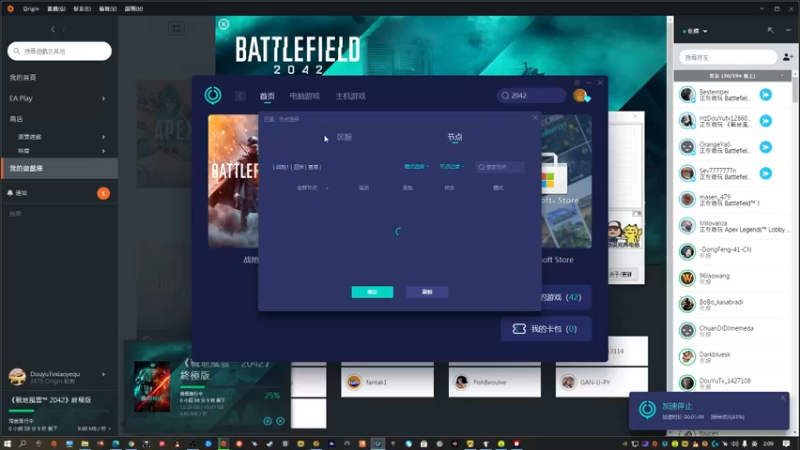Open the node record dropdown in the node dialog
Image resolution: width=800 pixels, height=450 pixels.
452,167
